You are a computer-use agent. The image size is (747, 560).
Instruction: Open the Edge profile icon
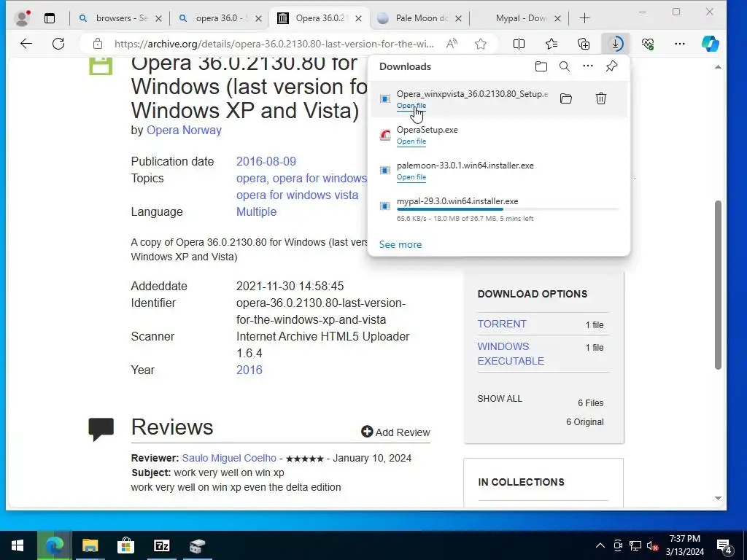click(22, 18)
